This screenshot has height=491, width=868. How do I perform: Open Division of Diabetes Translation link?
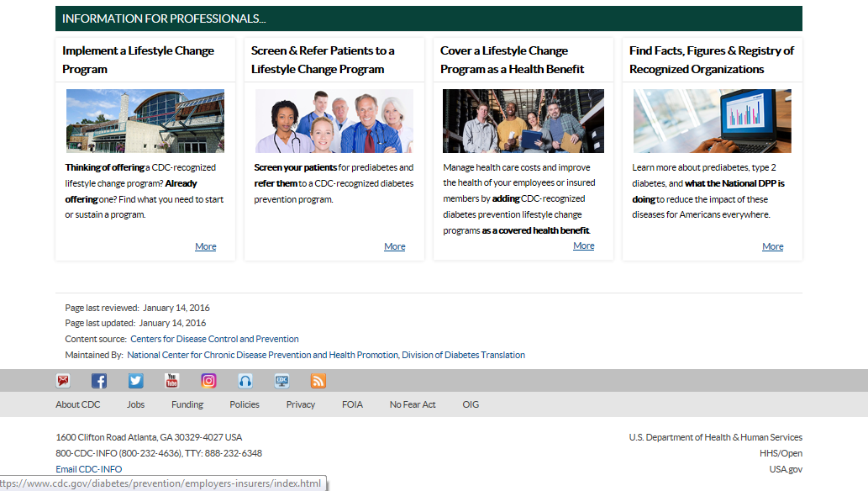pyautogui.click(x=463, y=355)
